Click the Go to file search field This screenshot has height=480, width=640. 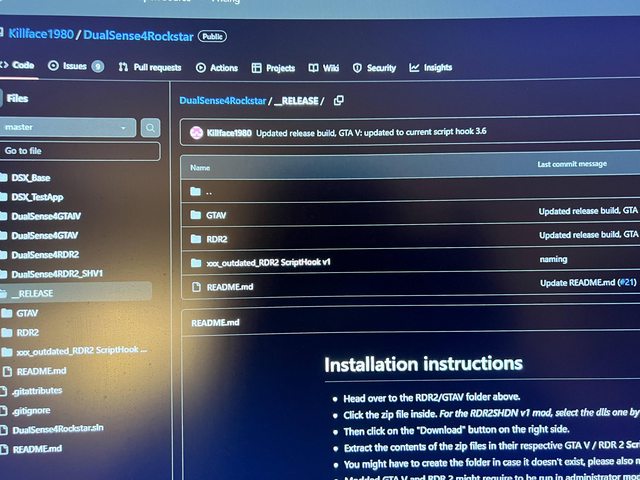(78, 151)
